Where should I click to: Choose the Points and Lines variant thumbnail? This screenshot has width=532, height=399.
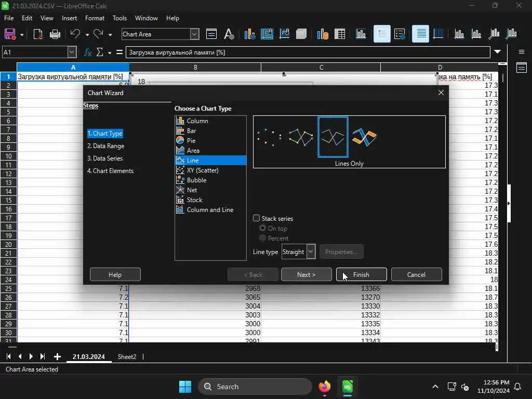pyautogui.click(x=301, y=137)
